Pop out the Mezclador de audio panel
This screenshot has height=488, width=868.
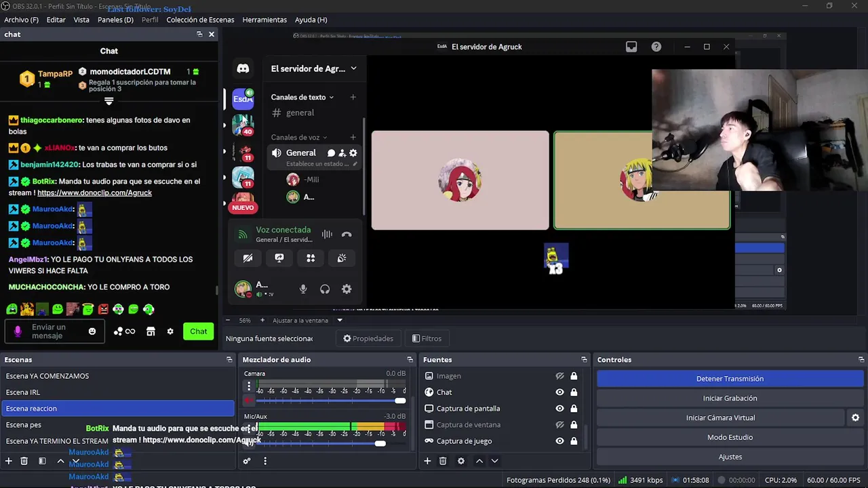[x=410, y=360]
